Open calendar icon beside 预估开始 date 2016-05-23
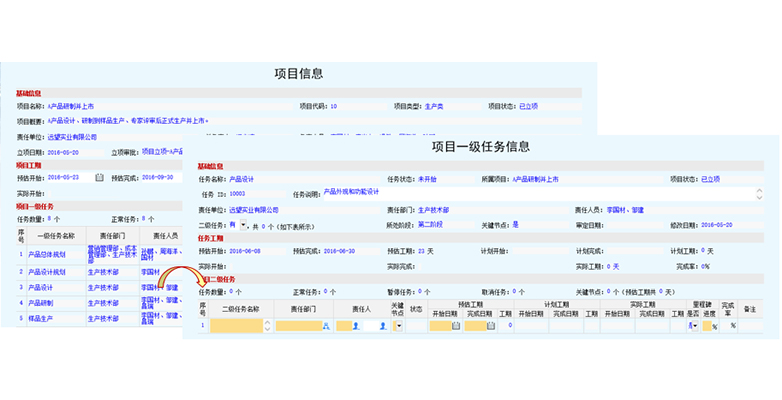The image size is (782, 400). 99,177
